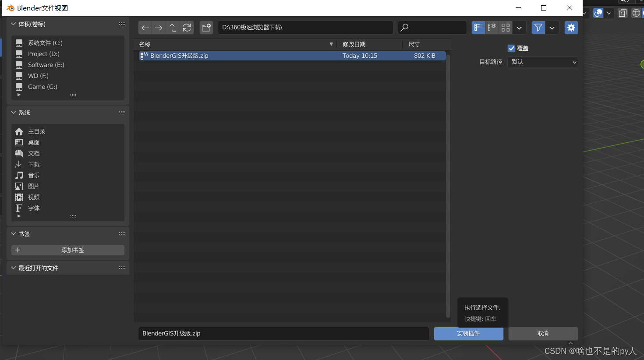Refresh the file list

coord(187,28)
